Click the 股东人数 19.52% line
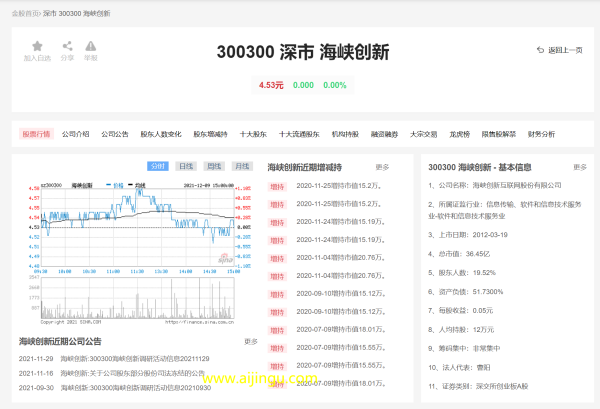Image resolution: width=600 pixels, height=409 pixels. tap(462, 272)
